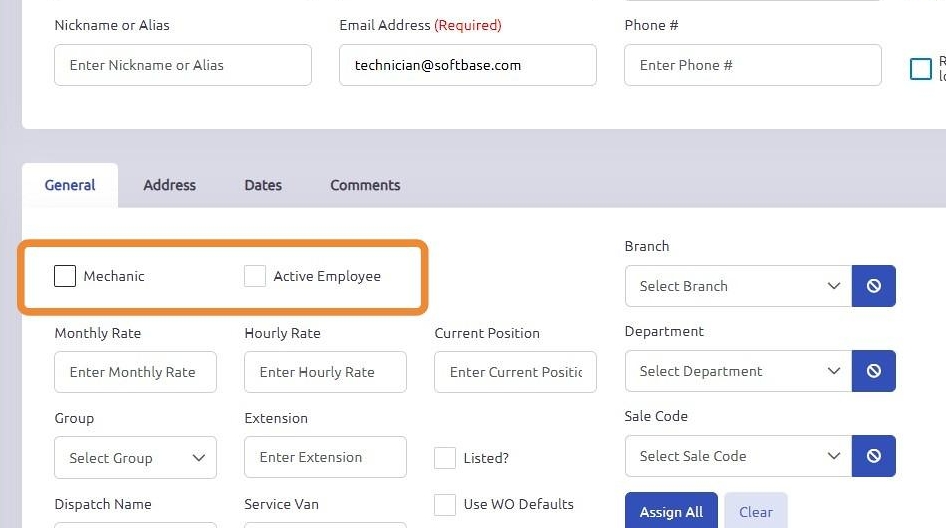Screen dimensions: 946x528
Task: Open the Dates tab
Action: (263, 185)
